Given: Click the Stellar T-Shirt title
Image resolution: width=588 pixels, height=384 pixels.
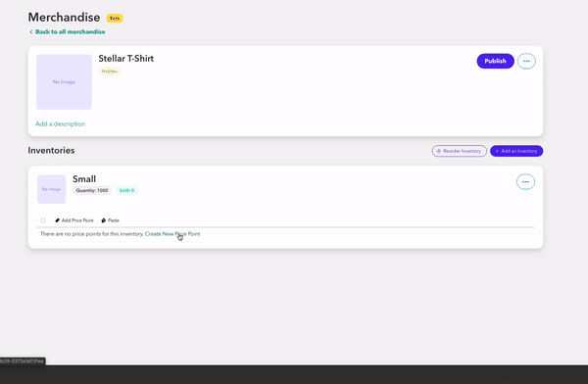Looking at the screenshot, I should pyautogui.click(x=126, y=59).
